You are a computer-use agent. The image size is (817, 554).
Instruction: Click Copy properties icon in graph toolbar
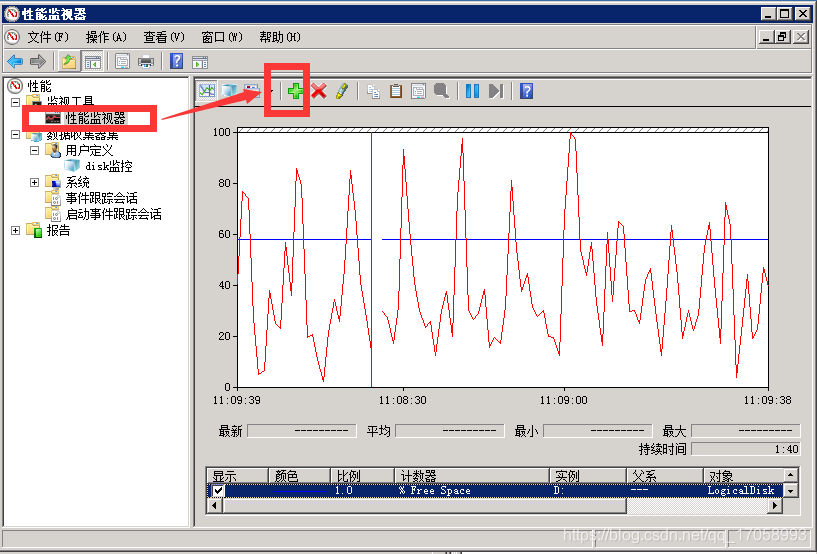coord(373,91)
